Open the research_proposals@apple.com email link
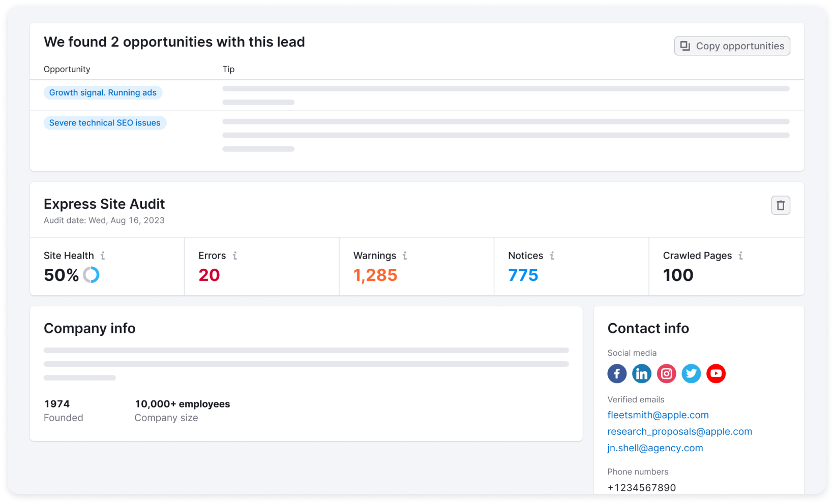The image size is (834, 504). [x=679, y=431]
